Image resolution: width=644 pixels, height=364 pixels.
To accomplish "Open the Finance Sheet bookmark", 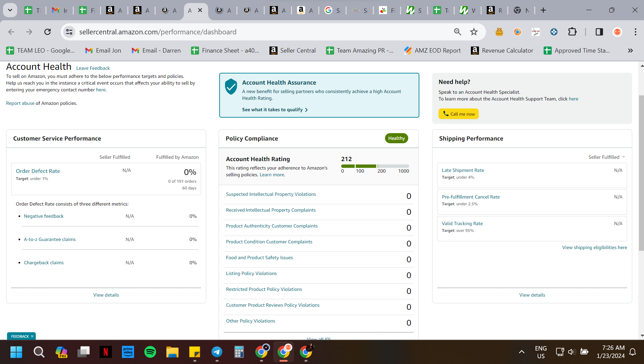I will (x=225, y=51).
